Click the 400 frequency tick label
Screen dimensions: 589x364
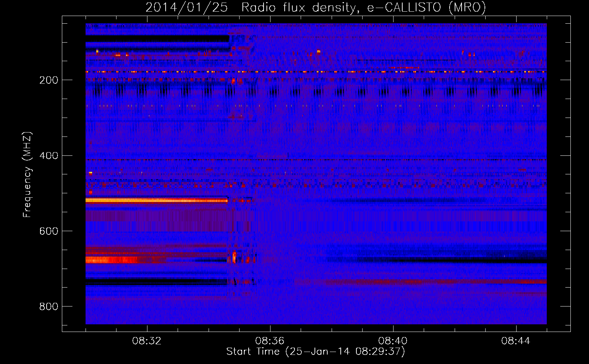[49, 156]
